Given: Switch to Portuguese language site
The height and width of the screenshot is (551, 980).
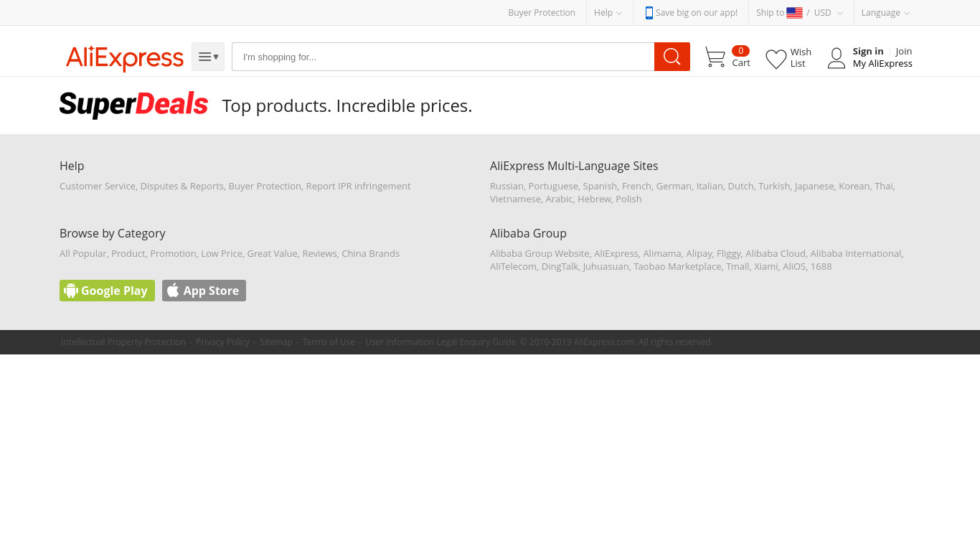Looking at the screenshot, I should pos(553,186).
